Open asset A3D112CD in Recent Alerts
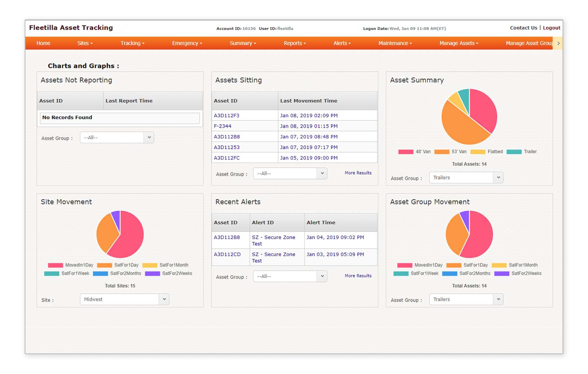This screenshot has height=374, width=588. coord(227,255)
